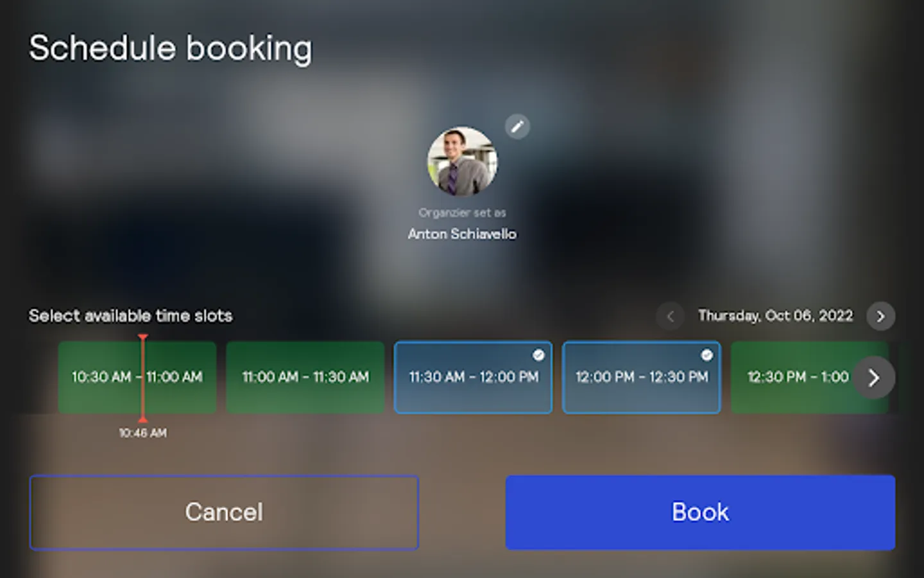Click Anton Schiavello's profile photo
The height and width of the screenshot is (578, 924).
(462, 161)
